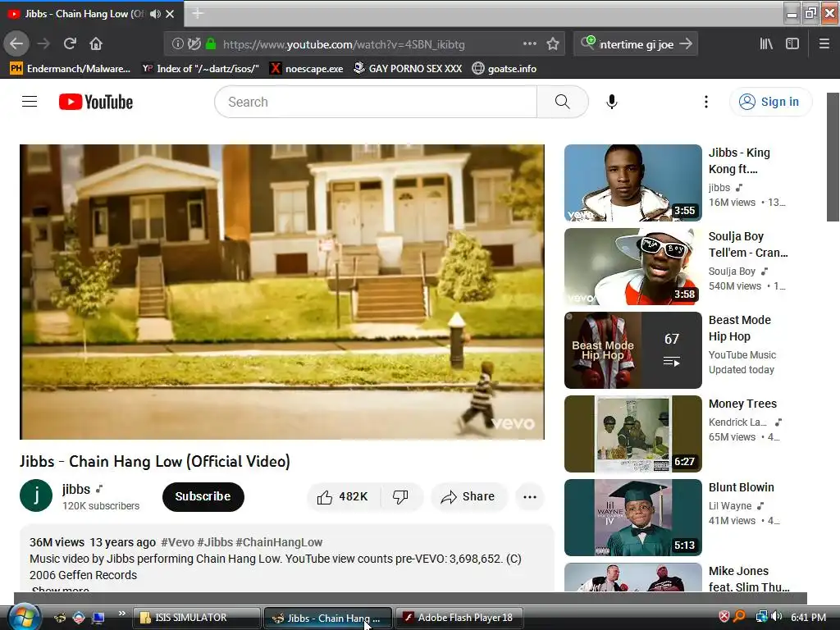Open the Endermanch/Malware bookmark
This screenshot has width=840, height=630.
pos(71,69)
